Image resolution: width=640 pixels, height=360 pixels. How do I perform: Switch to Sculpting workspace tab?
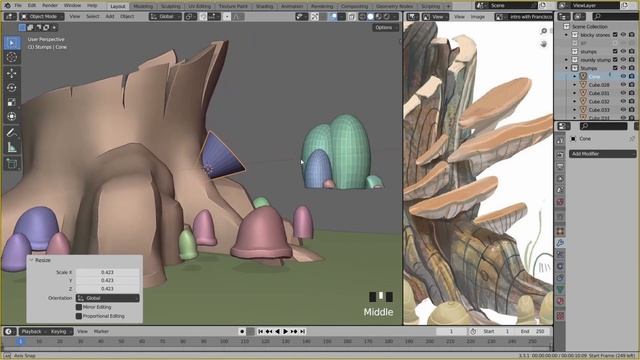[171, 6]
